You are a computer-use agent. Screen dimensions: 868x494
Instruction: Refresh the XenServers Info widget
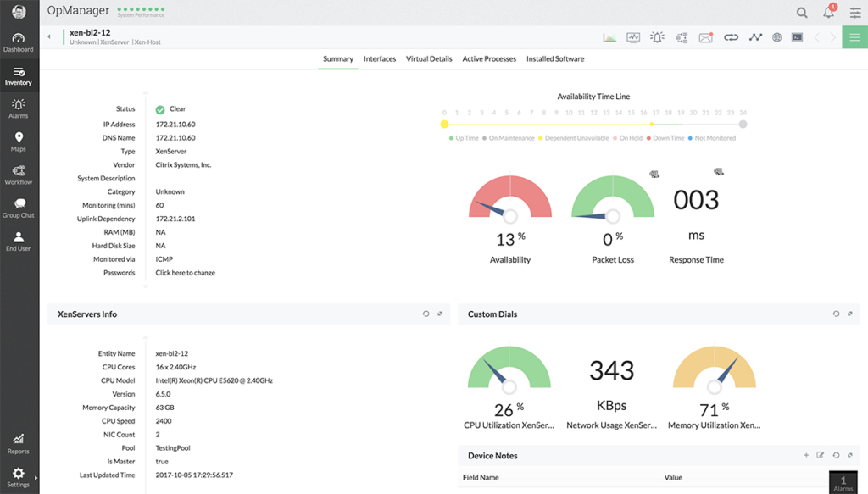coord(426,314)
